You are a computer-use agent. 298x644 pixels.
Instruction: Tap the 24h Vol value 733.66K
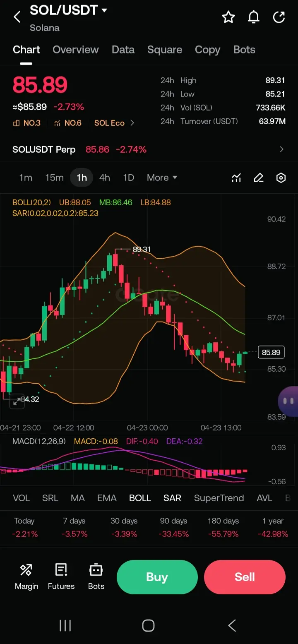click(271, 108)
